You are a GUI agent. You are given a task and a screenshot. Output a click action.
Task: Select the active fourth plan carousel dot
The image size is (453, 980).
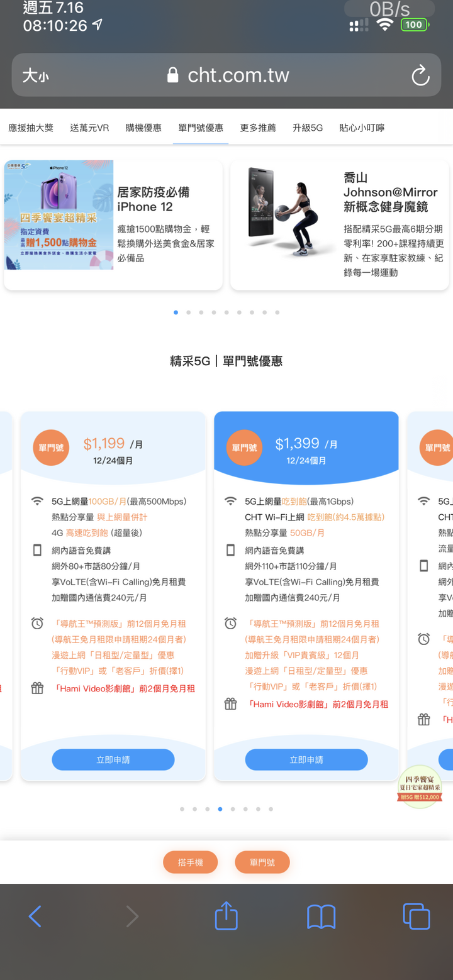point(220,809)
